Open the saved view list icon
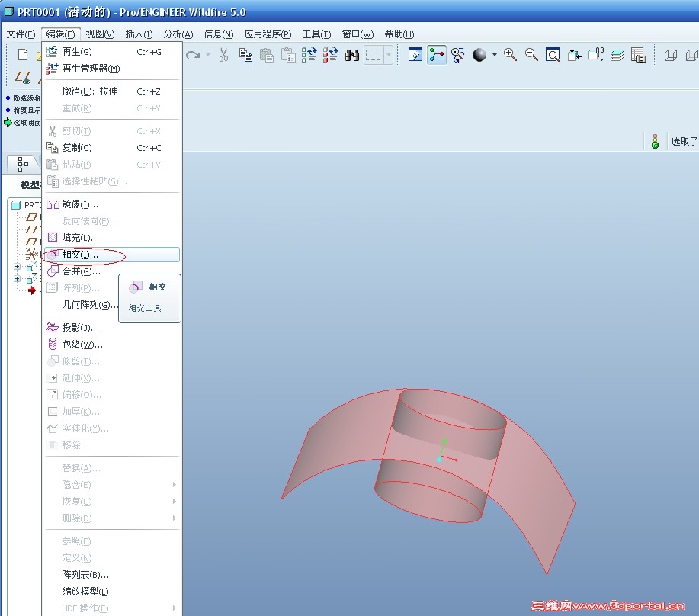The height and width of the screenshot is (616, 699). [x=596, y=55]
